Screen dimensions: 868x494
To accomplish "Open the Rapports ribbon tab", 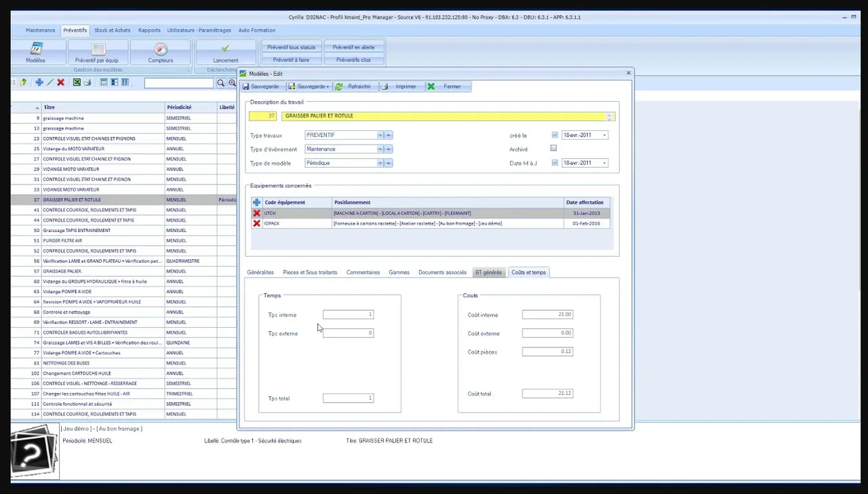I will pos(149,30).
